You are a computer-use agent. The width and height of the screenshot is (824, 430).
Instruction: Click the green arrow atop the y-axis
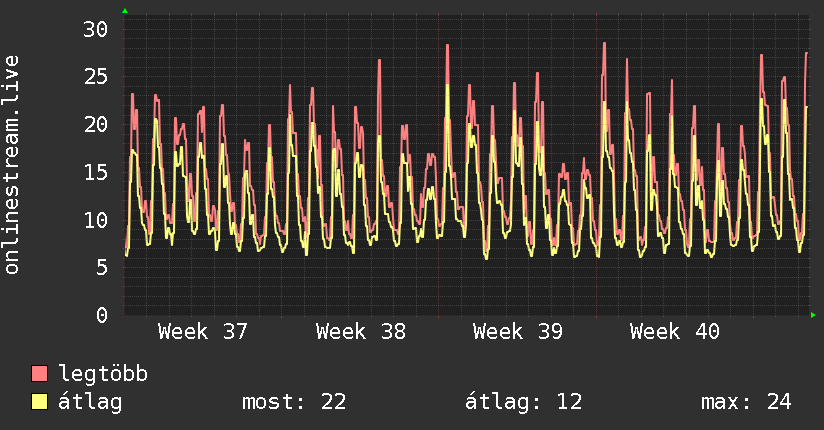pos(125,11)
